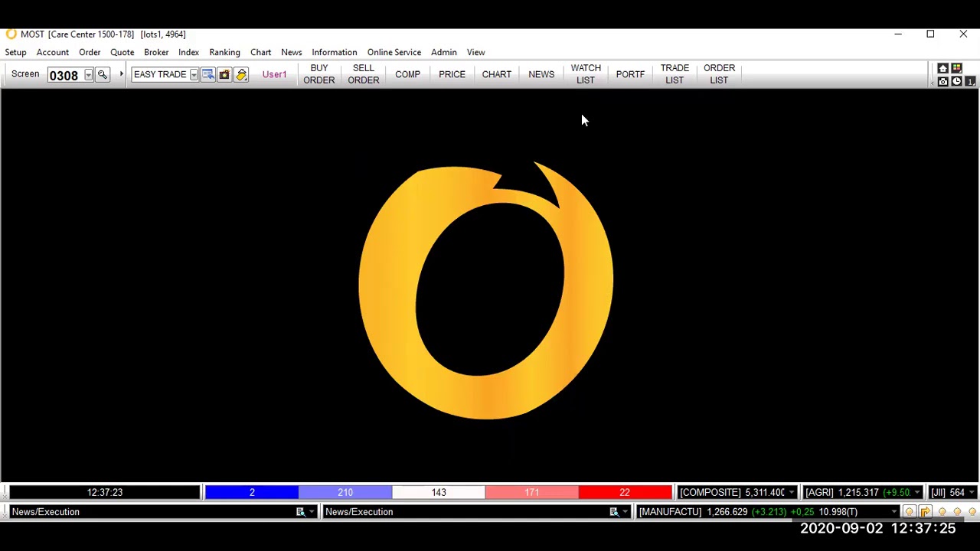
Task: Open the ORDER LIST button
Action: [718, 74]
